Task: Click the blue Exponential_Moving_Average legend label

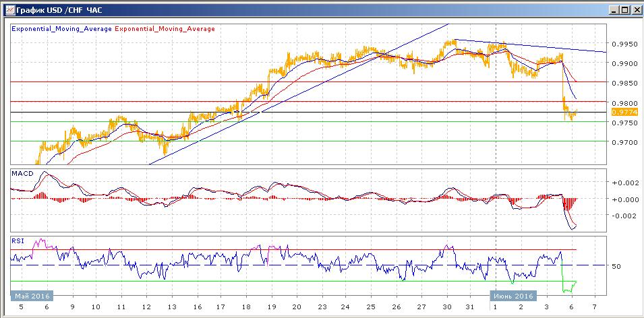Action: tap(61, 29)
